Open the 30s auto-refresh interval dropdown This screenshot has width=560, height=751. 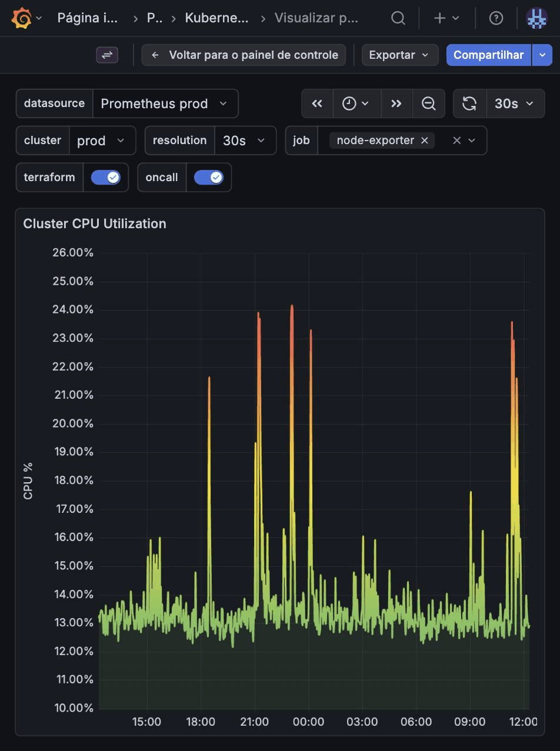click(515, 104)
